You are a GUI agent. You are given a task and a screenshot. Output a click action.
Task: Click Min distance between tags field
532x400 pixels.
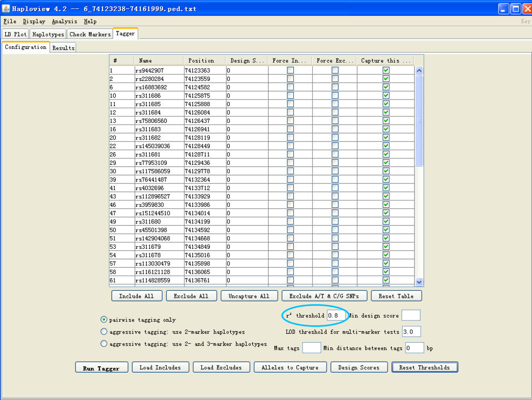point(414,348)
